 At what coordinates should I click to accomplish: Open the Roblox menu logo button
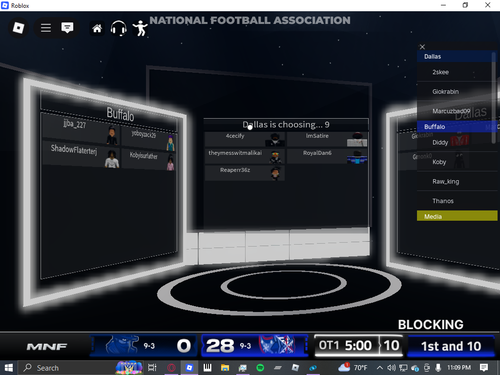tap(18, 28)
